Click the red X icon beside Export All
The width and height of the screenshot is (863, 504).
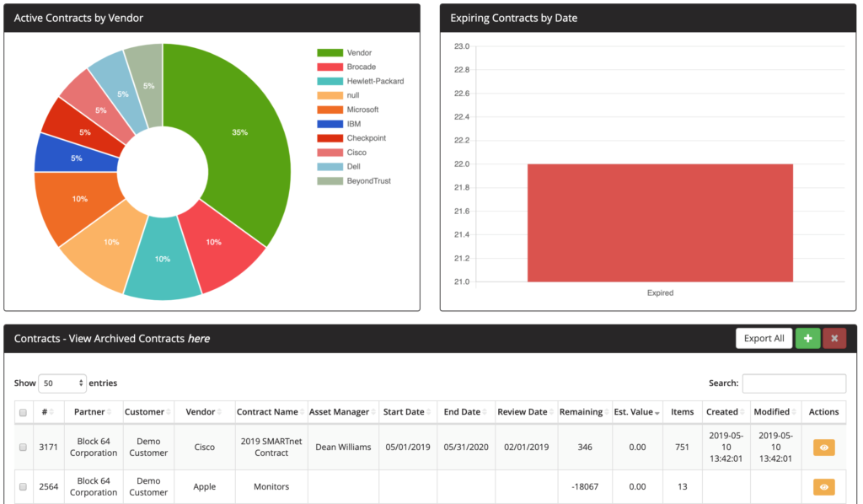pos(834,338)
